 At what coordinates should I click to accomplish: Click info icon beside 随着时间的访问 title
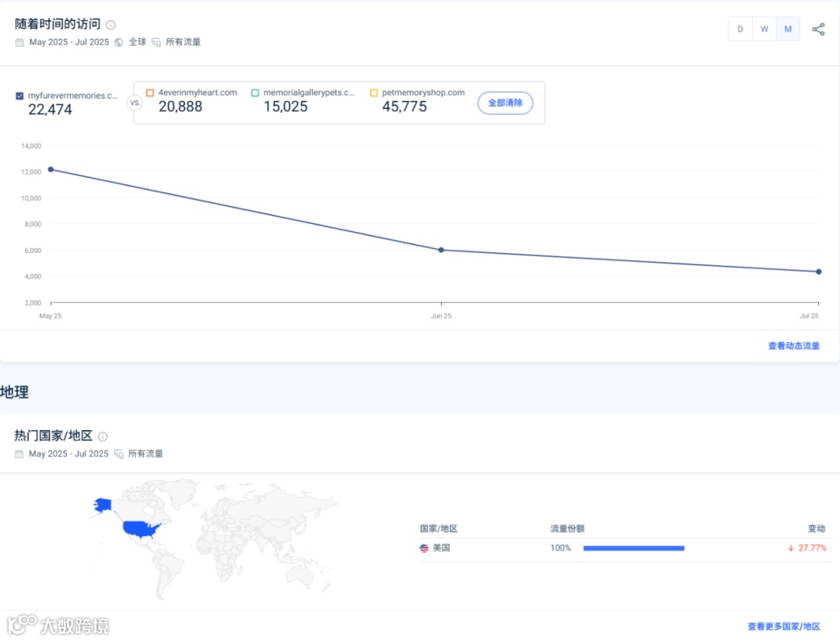pos(110,25)
